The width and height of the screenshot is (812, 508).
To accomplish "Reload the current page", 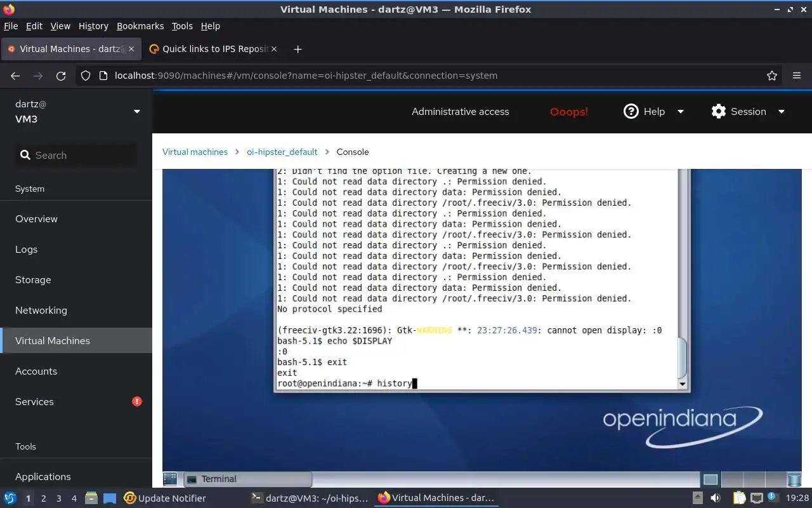I will (x=61, y=76).
